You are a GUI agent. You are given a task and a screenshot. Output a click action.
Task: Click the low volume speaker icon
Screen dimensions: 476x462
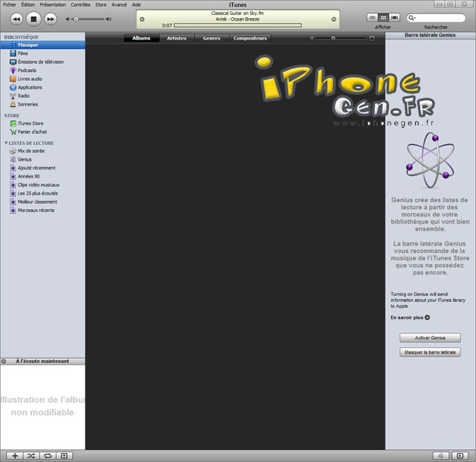(x=68, y=19)
